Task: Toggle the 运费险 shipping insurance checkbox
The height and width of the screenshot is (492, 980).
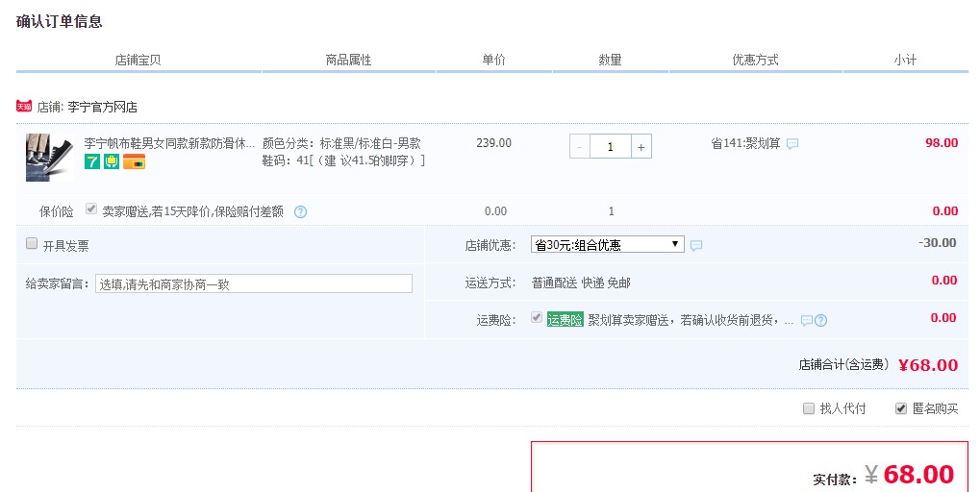Action: 537,317
